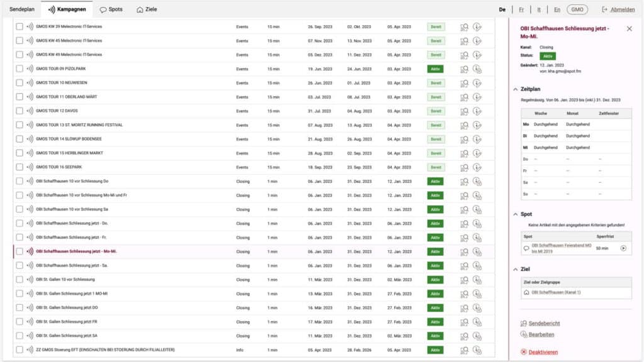This screenshot has width=644, height=362.
Task: Close the campaign details side panel
Action: pos(630,29)
